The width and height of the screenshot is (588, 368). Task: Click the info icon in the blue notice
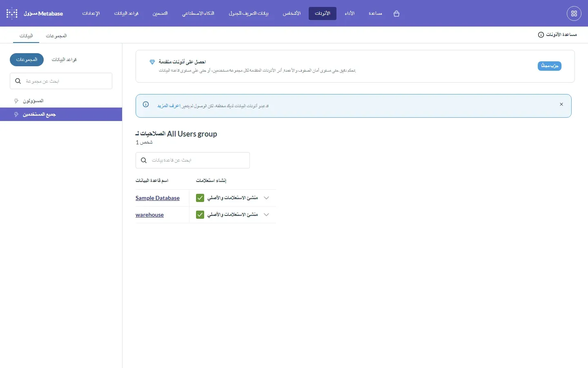click(x=146, y=104)
